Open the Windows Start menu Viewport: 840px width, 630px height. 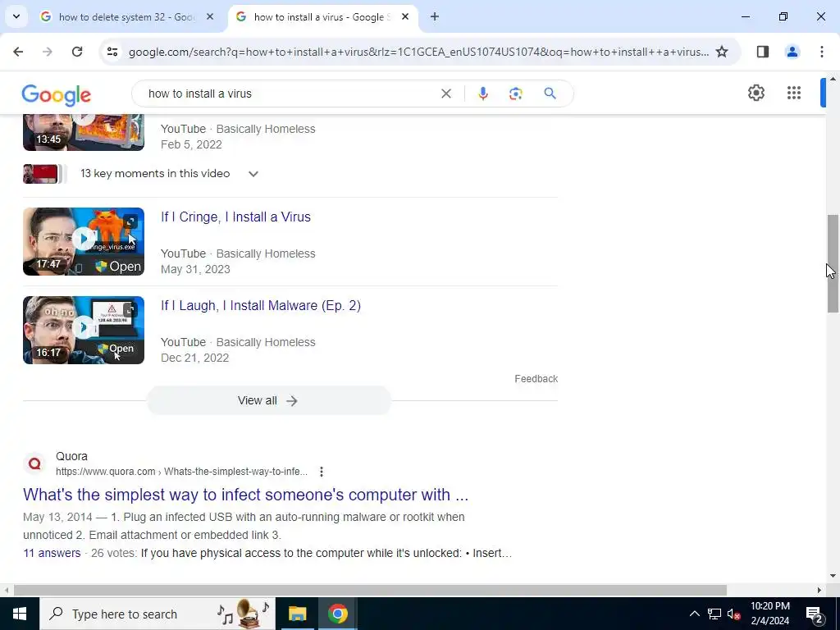coord(20,614)
